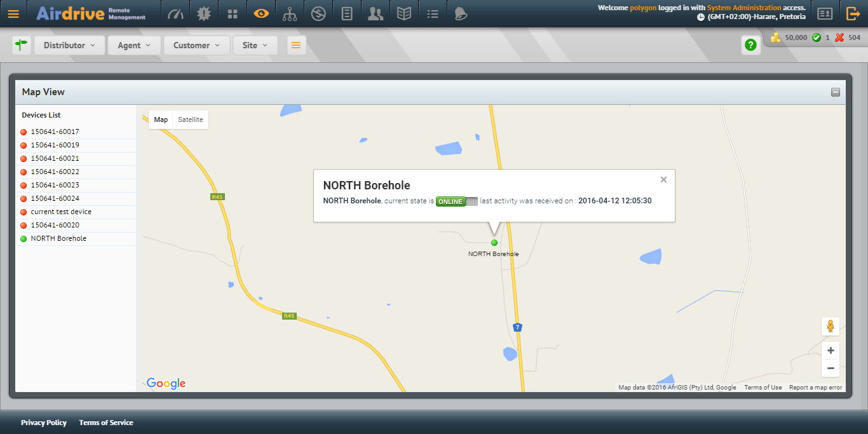
Task: Open the map's Terms of Use link
Action: pyautogui.click(x=763, y=388)
